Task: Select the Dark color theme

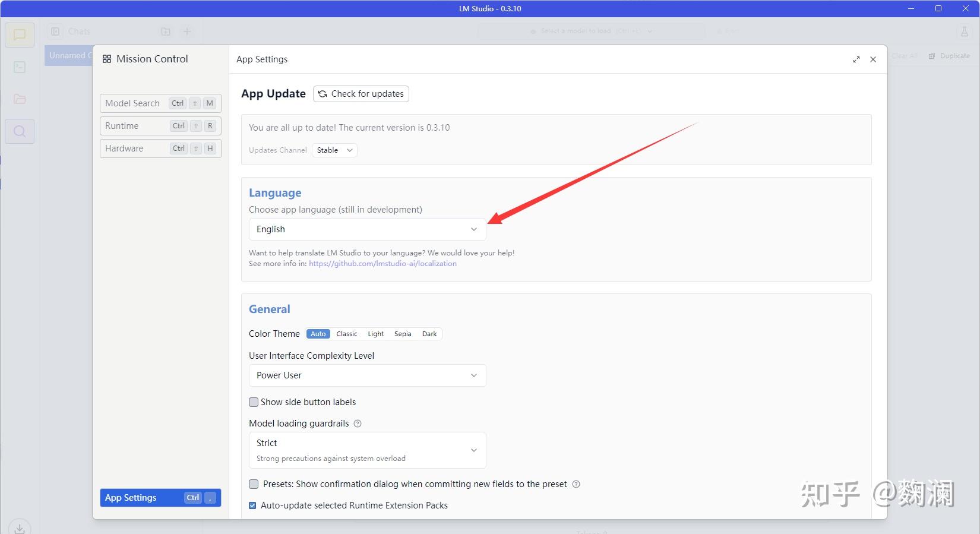Action: 429,334
